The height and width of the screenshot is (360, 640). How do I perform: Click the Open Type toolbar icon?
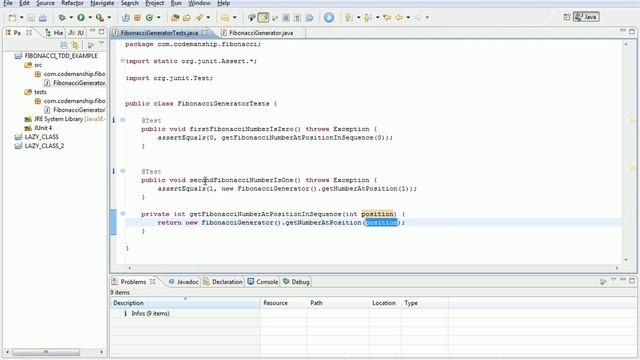[175, 18]
